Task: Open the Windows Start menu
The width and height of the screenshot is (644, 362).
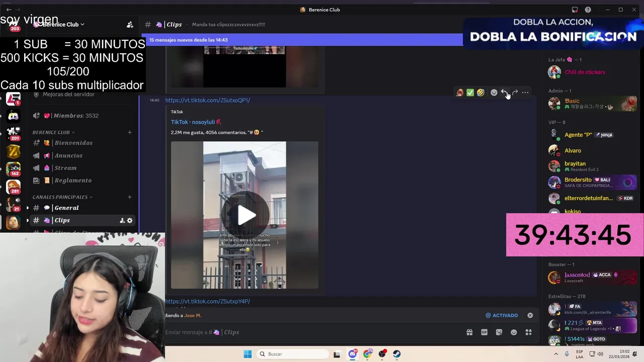Action: tap(248, 354)
